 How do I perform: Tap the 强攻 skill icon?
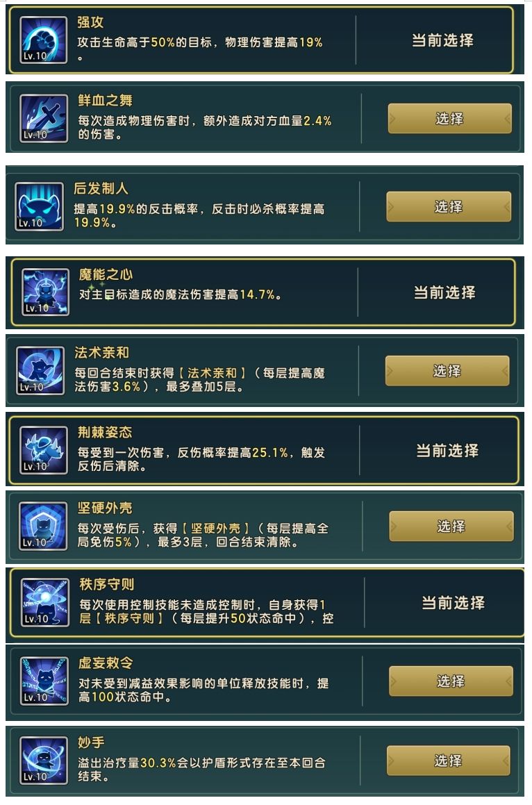(44, 40)
